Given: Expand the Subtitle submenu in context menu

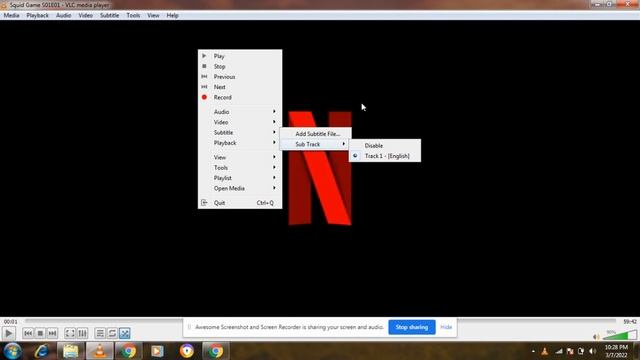Looking at the screenshot, I should tap(240, 133).
